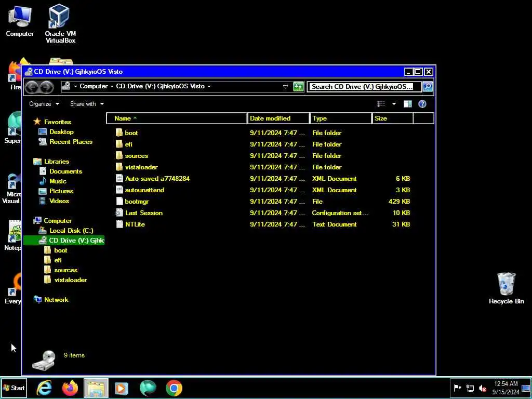Select the NTLite text document
Image resolution: width=532 pixels, height=399 pixels.
[x=130, y=224]
